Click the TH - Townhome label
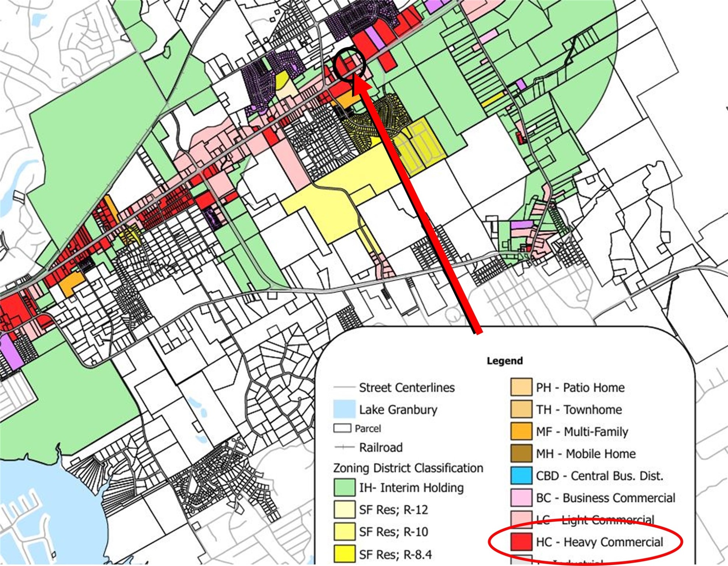 pyautogui.click(x=578, y=409)
